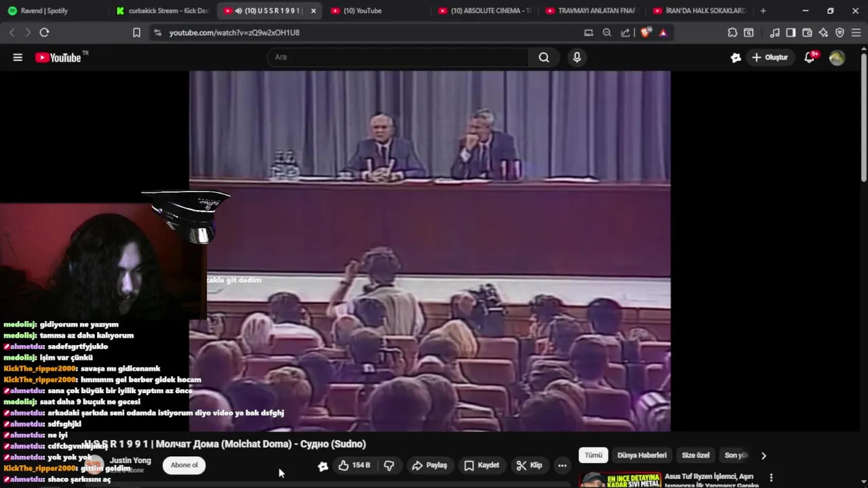Open the Leo AI sparkle icon in toolbar
The height and width of the screenshot is (488, 868).
(x=823, y=33)
